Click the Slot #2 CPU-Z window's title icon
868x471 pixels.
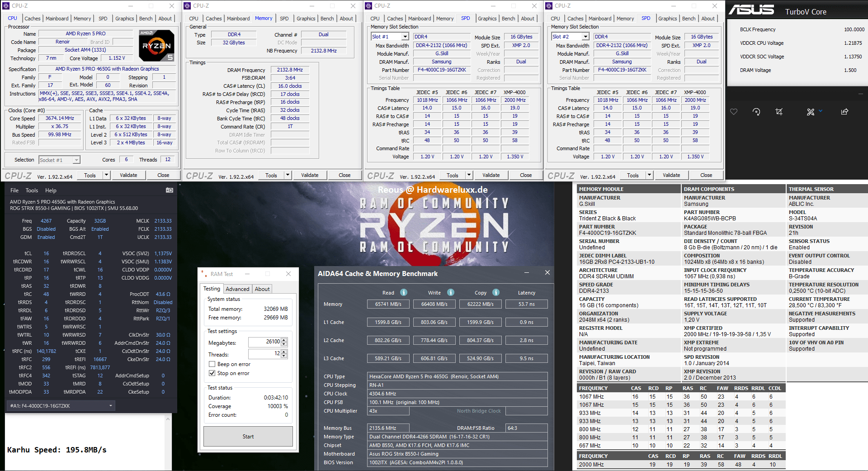549,6
